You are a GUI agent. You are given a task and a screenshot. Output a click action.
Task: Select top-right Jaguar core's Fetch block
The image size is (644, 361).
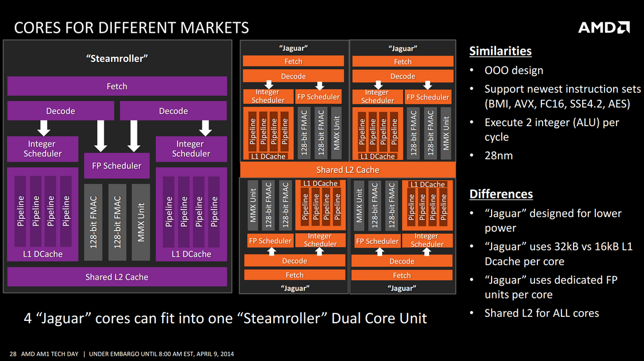403,61
